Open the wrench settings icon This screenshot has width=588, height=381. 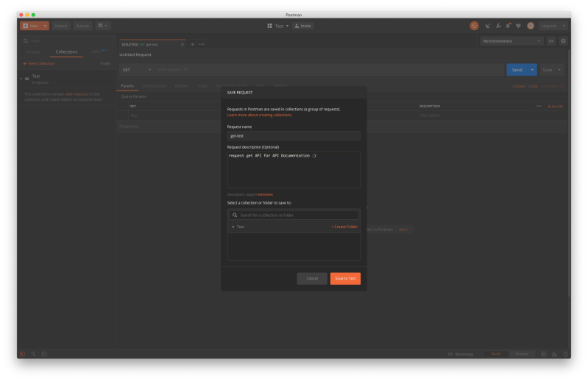pyautogui.click(x=498, y=26)
